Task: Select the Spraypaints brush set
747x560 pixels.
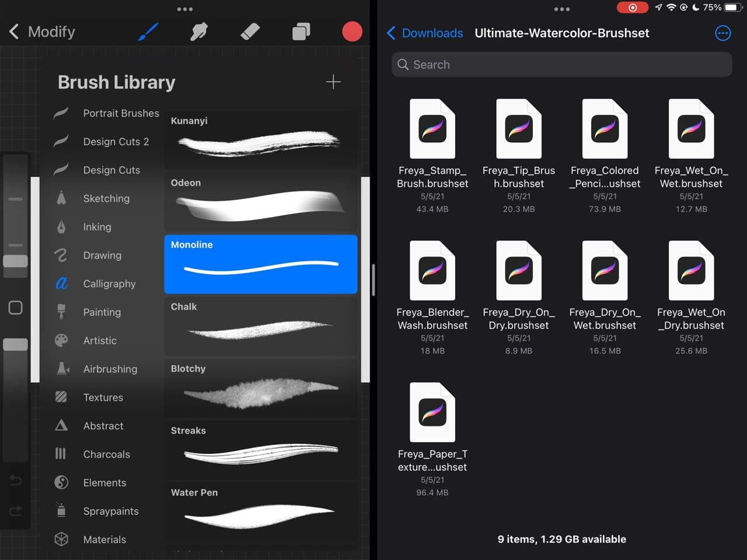Action: click(111, 511)
